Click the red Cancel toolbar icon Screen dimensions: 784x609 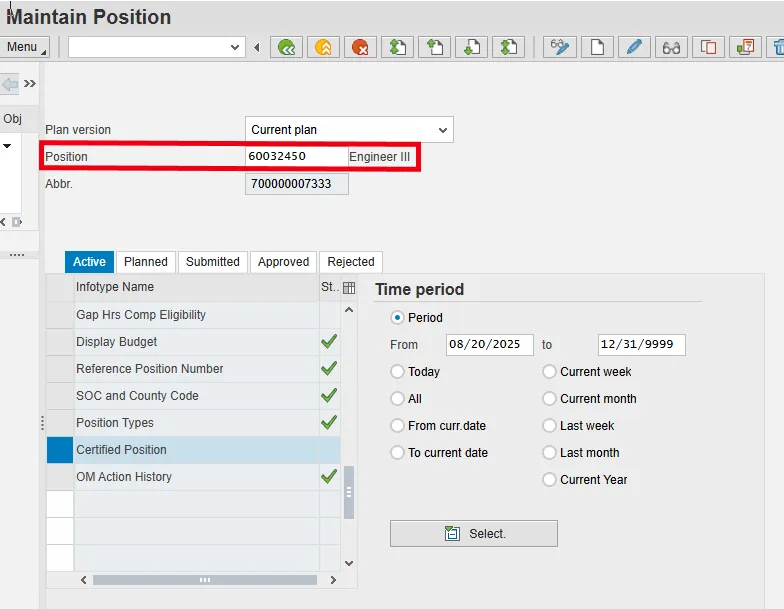click(x=360, y=48)
